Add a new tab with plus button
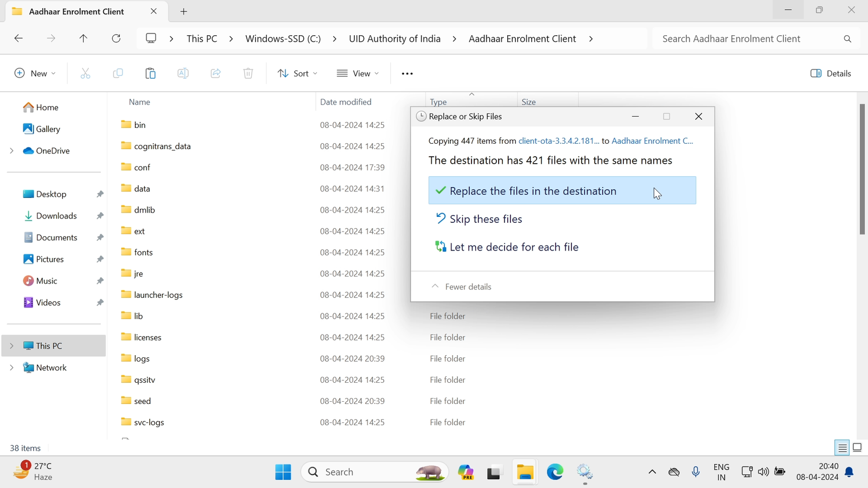The height and width of the screenshot is (488, 868). point(184,11)
